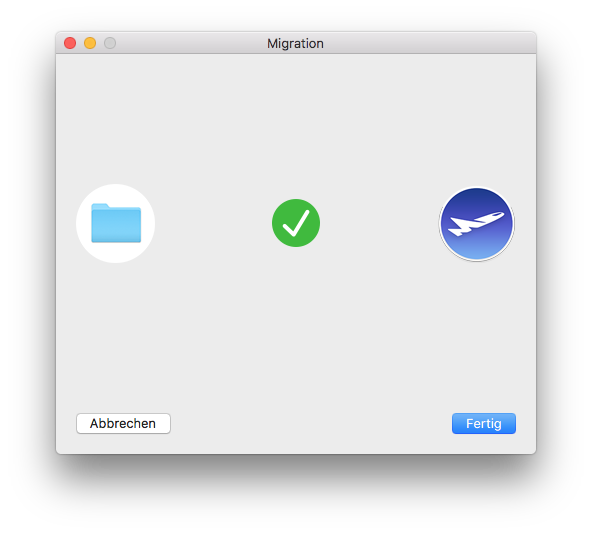The height and width of the screenshot is (534, 592).
Task: Choose the migration source folder icon
Action: pos(116,223)
